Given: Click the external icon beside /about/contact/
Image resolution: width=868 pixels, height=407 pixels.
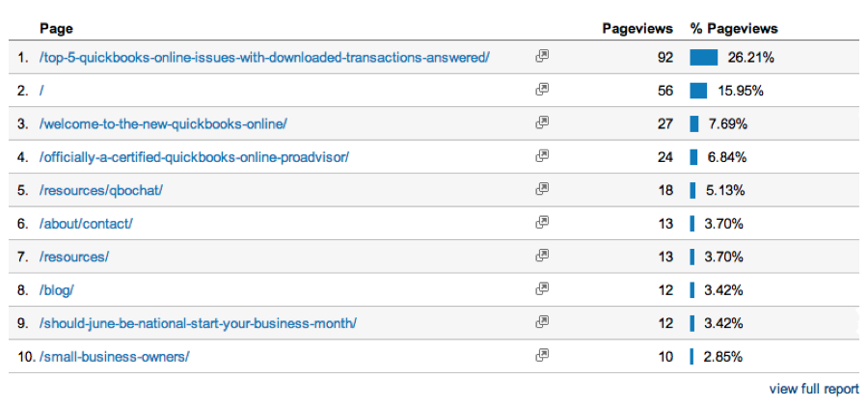Looking at the screenshot, I should 542,222.
